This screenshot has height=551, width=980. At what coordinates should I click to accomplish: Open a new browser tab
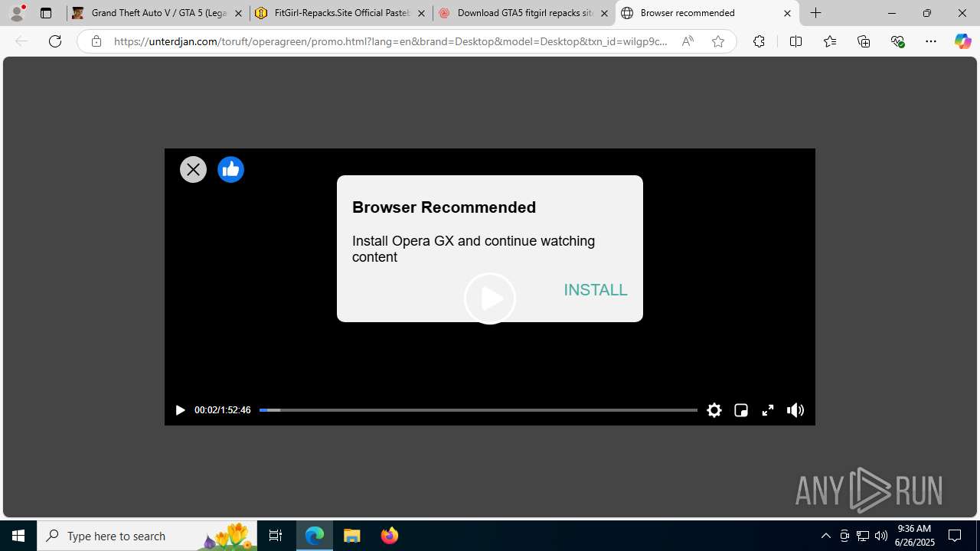[x=816, y=13]
